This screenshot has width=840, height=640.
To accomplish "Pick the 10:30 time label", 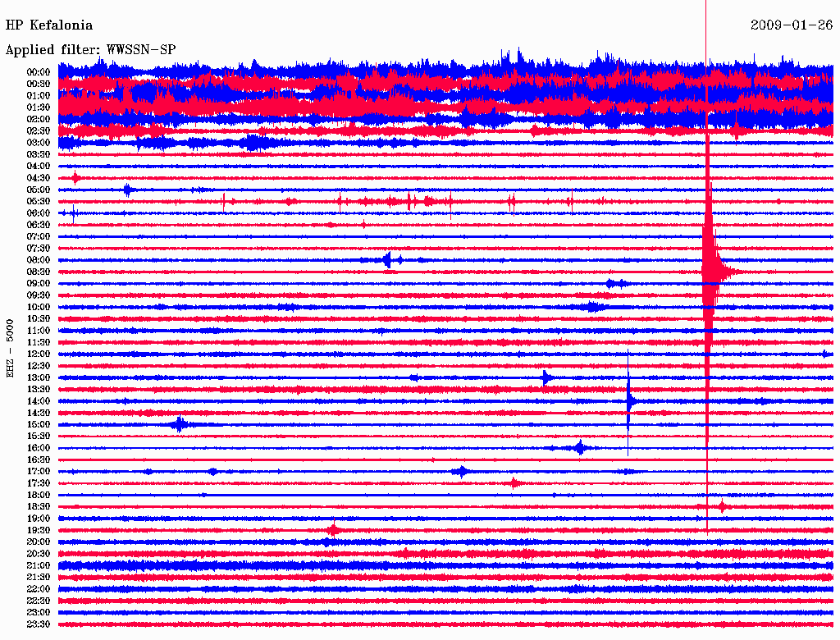I will coord(39,319).
